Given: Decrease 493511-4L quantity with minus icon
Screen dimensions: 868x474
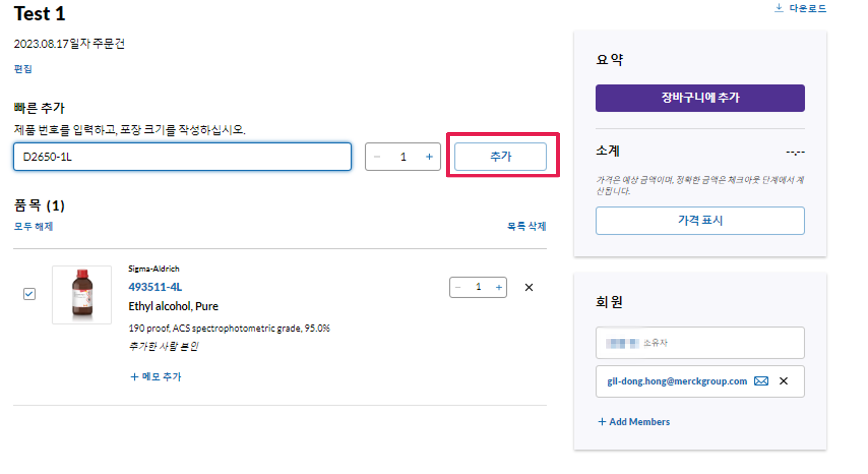Looking at the screenshot, I should click(458, 287).
